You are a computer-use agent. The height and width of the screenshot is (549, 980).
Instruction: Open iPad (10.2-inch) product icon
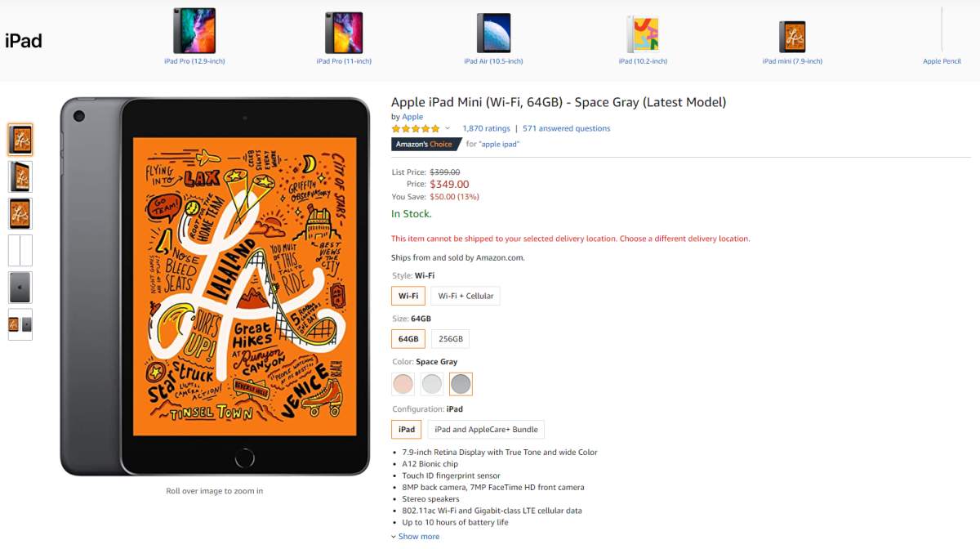click(x=643, y=34)
